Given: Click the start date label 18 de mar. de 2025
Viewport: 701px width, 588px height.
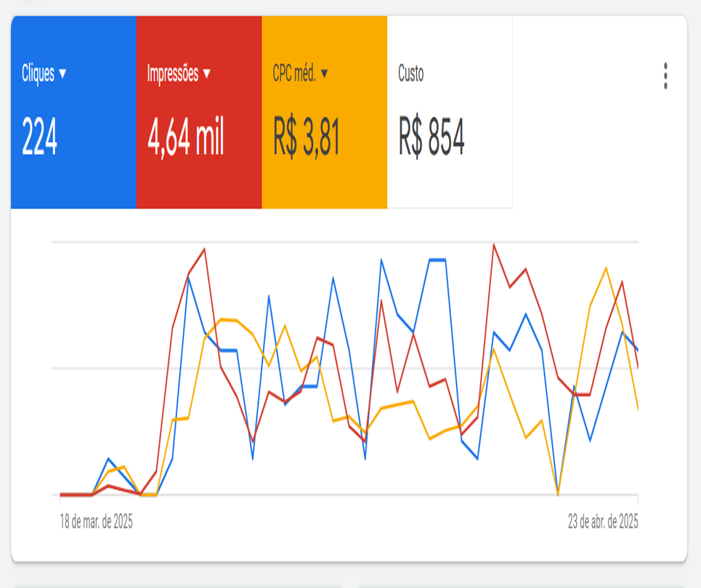Looking at the screenshot, I should pos(96,521).
